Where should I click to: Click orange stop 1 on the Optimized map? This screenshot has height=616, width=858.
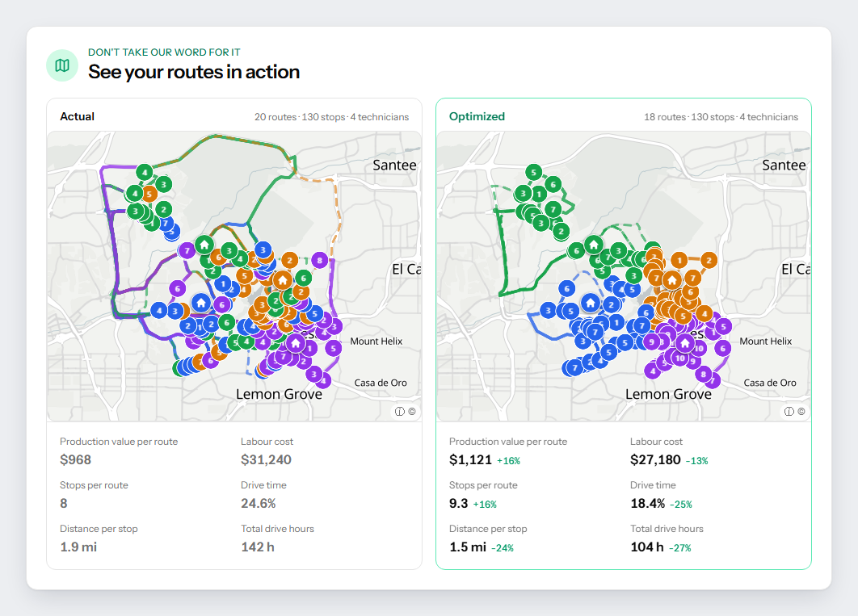point(679,260)
